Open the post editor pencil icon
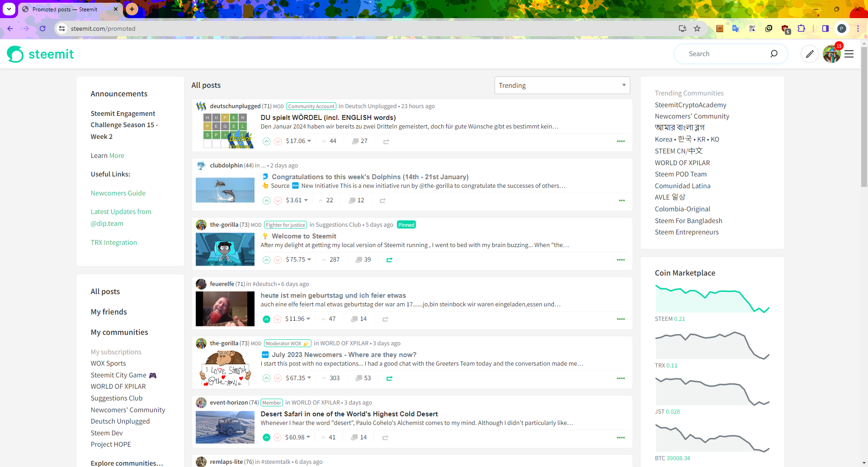 click(810, 54)
